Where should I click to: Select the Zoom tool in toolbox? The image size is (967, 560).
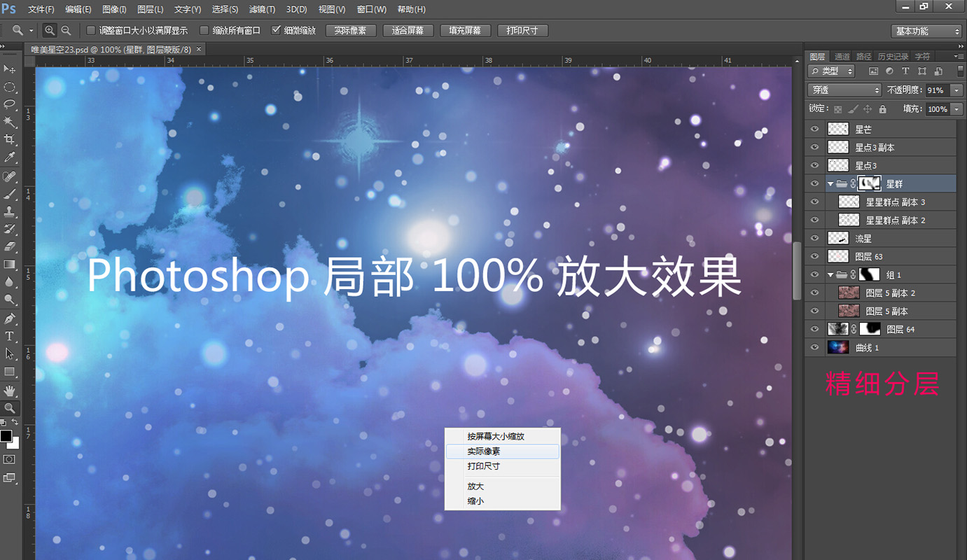10,407
